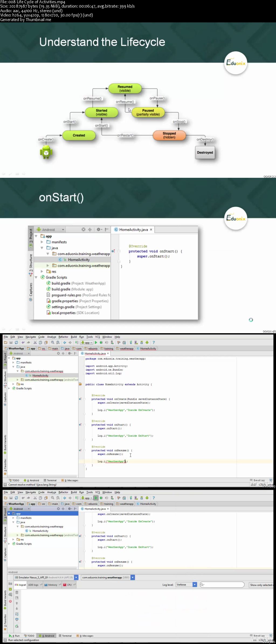Open the Android view selector in the logcat IDE frame project panel
The width and height of the screenshot is (276, 644).
pyautogui.click(x=19, y=509)
